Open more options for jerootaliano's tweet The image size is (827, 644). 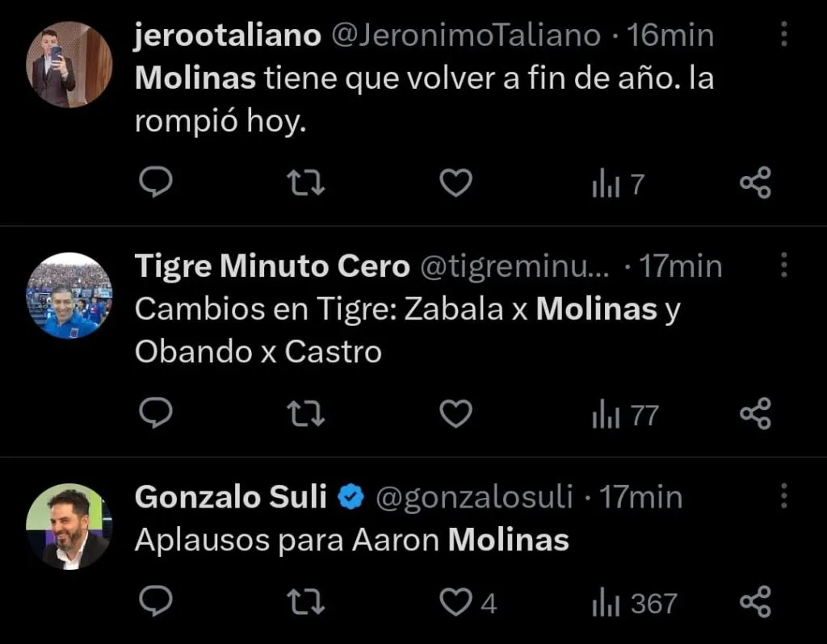click(x=783, y=36)
